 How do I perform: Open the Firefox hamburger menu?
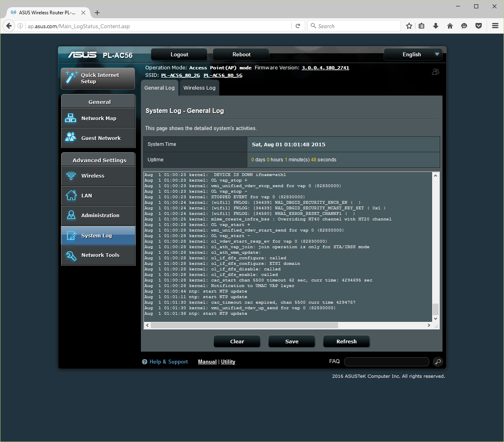pyautogui.click(x=495, y=26)
